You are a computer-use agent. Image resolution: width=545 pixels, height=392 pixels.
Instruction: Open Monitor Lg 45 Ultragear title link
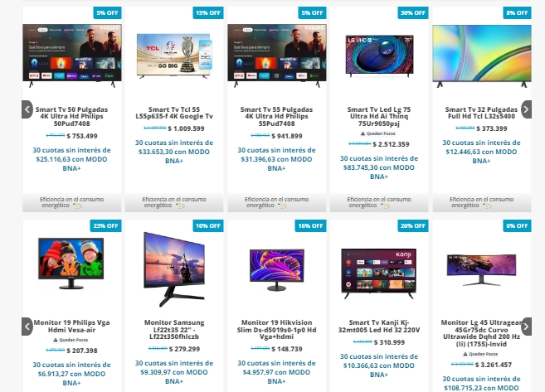[481, 333]
